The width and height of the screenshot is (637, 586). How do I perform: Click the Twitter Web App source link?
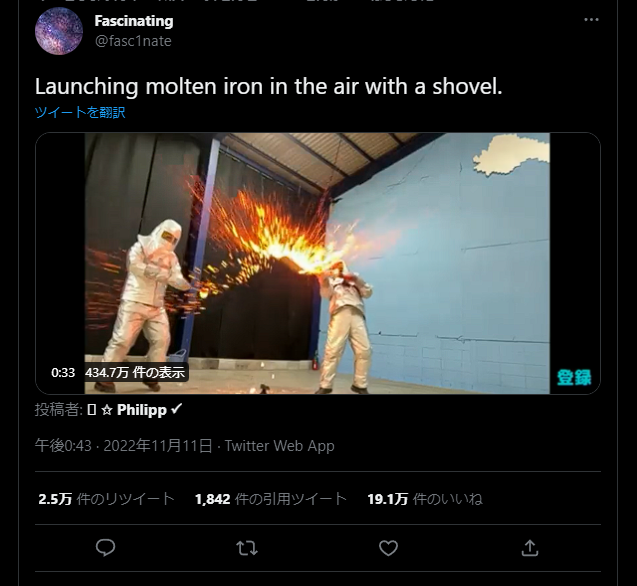point(279,446)
